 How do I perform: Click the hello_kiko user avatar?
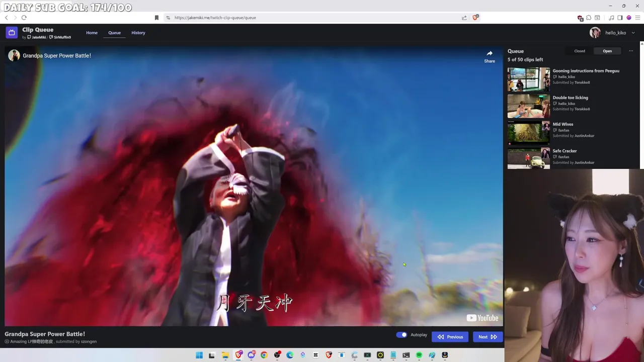tap(595, 33)
